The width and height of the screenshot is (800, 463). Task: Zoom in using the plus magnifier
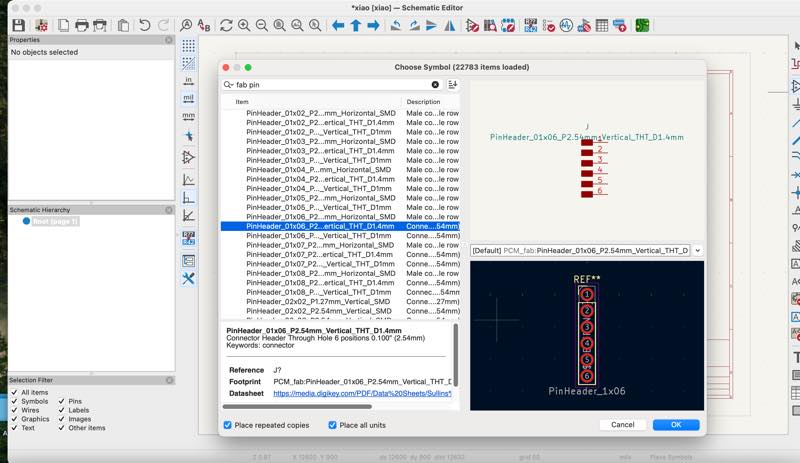(x=244, y=25)
